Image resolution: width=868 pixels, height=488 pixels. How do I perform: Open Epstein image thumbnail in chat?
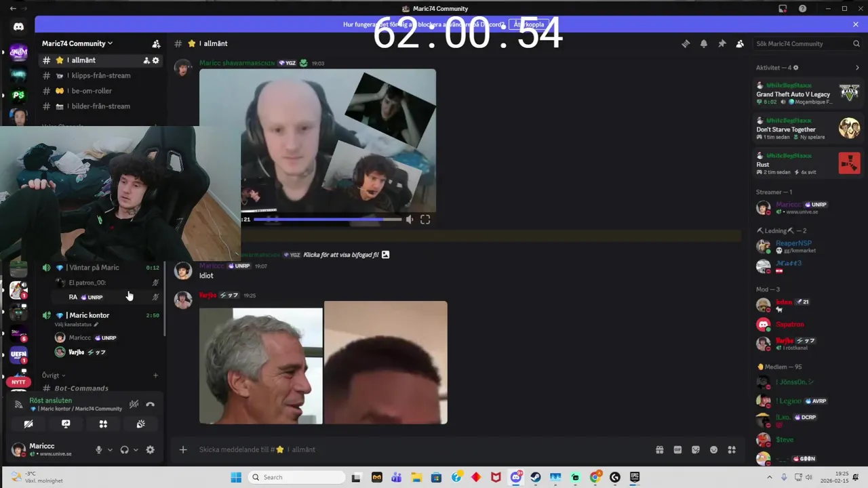(261, 366)
